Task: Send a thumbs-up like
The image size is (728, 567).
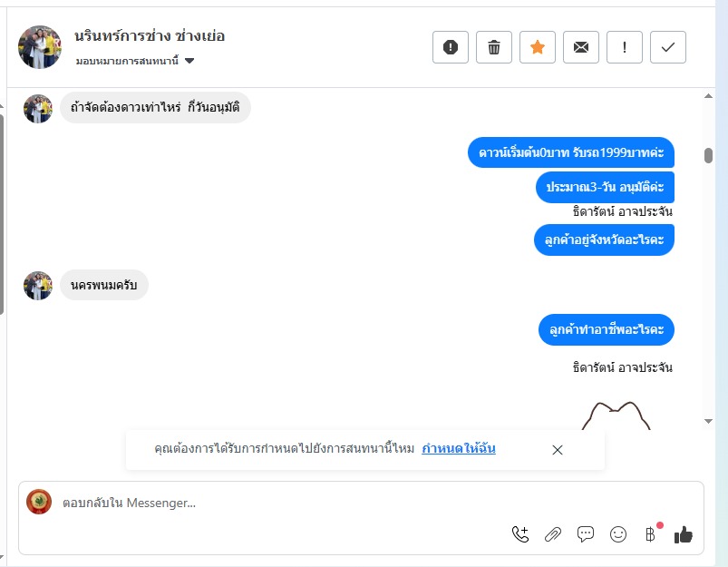Action: pos(684,534)
